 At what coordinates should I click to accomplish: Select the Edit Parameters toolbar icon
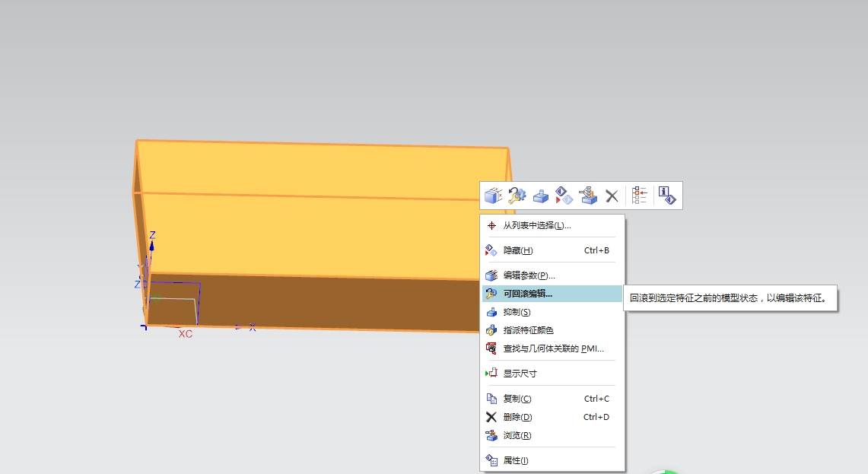pyautogui.click(x=493, y=196)
